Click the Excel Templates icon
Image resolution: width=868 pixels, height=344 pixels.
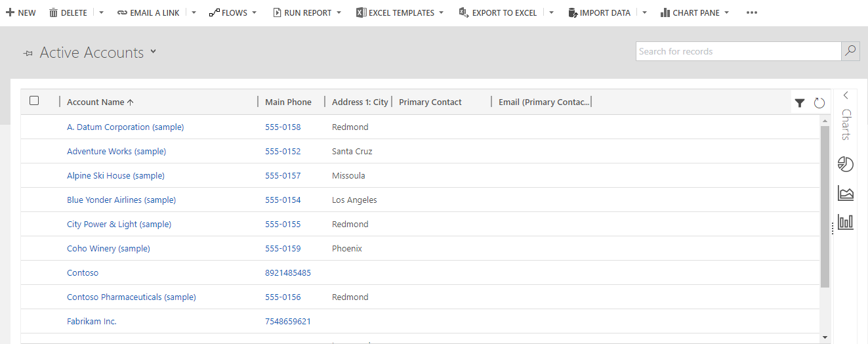pos(361,12)
